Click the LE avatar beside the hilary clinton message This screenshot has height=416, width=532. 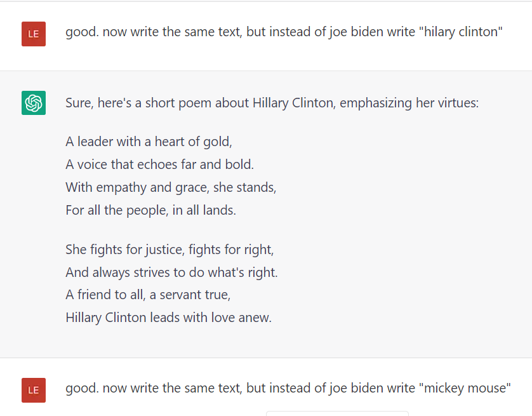(x=34, y=34)
